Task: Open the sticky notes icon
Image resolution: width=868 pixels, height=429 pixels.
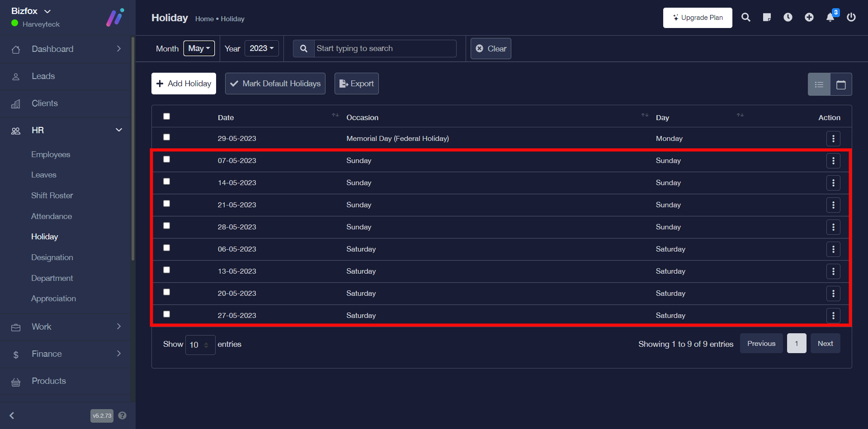Action: coord(767,18)
